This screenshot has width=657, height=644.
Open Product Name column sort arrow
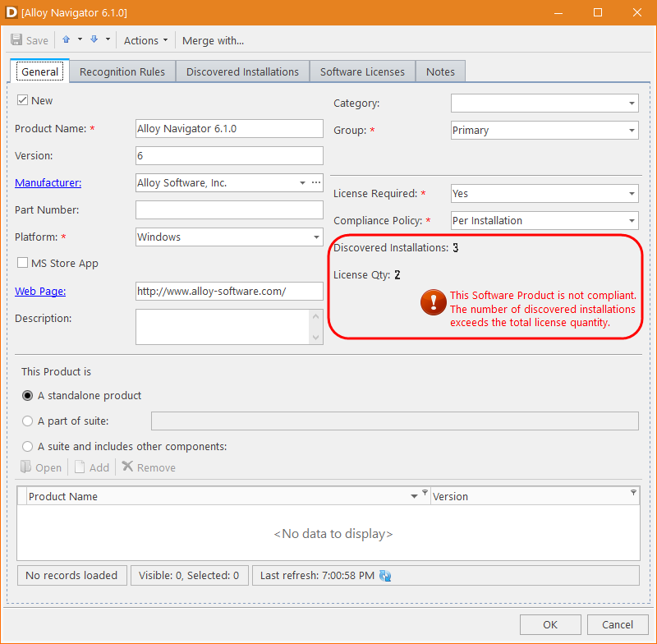click(414, 496)
